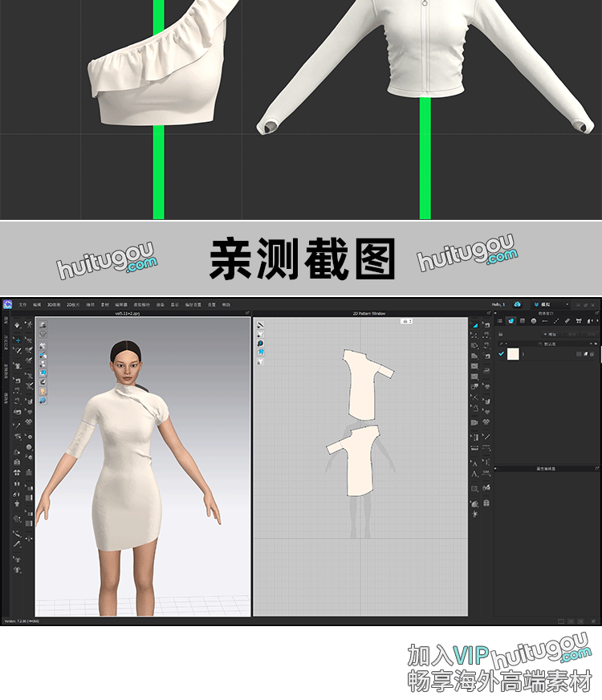Click the blue shirt icon in 2D window
The height and width of the screenshot is (700, 602).
tap(261, 352)
